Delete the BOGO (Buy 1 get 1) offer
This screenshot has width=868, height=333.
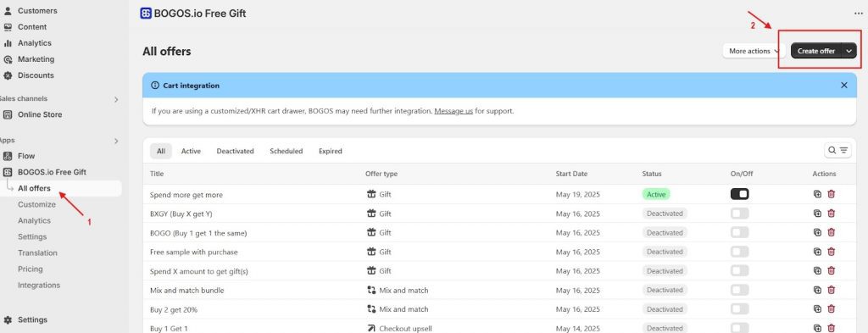click(x=831, y=233)
